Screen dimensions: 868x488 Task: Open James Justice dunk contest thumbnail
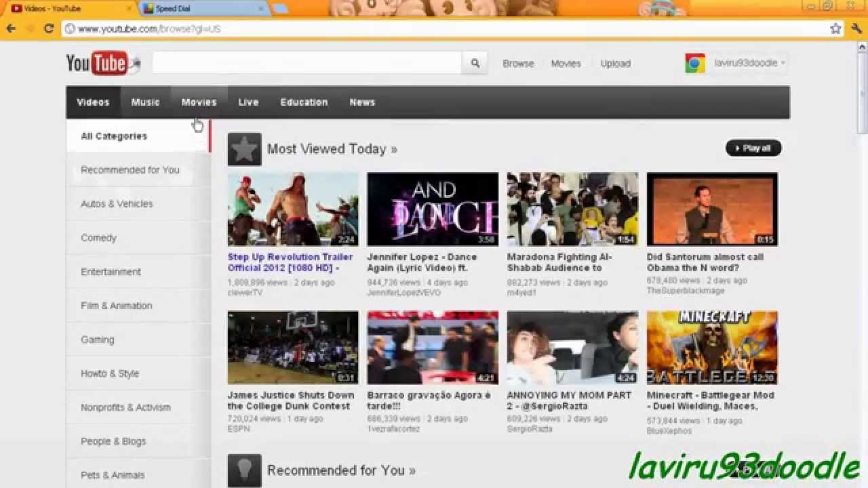(x=293, y=348)
